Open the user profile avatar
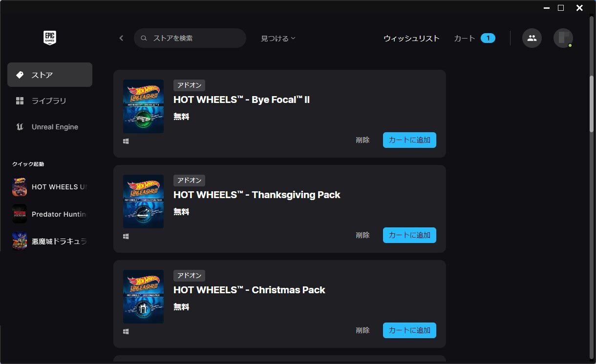 tap(563, 38)
